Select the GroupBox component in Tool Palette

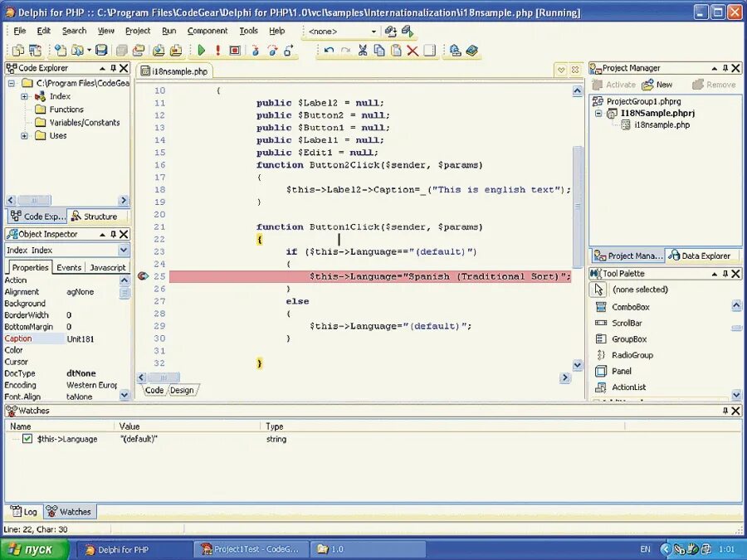click(629, 339)
